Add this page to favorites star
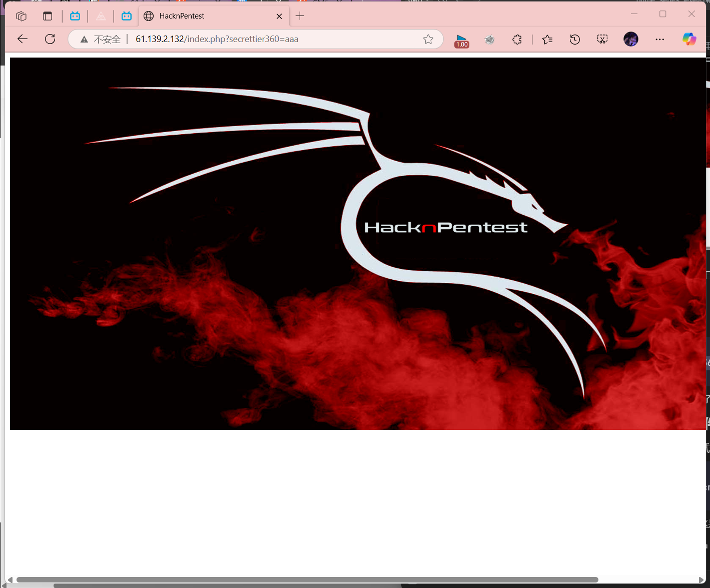The width and height of the screenshot is (710, 588). click(x=428, y=39)
